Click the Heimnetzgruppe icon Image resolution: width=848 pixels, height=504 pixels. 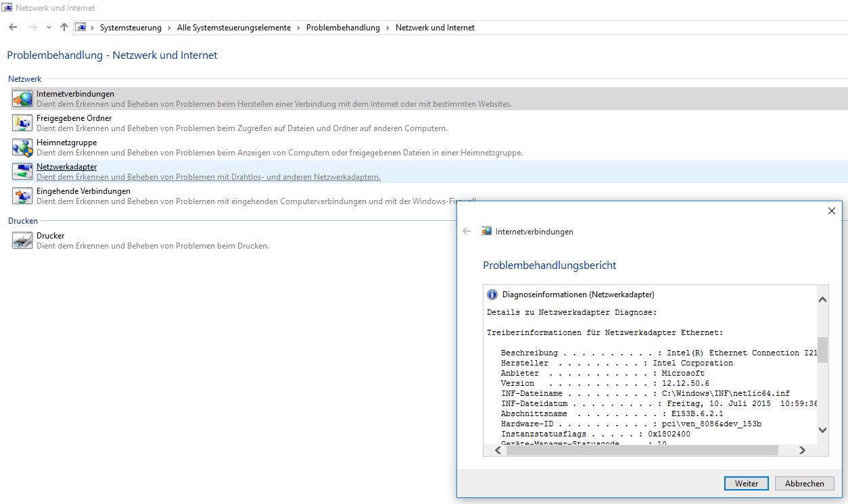point(22,147)
